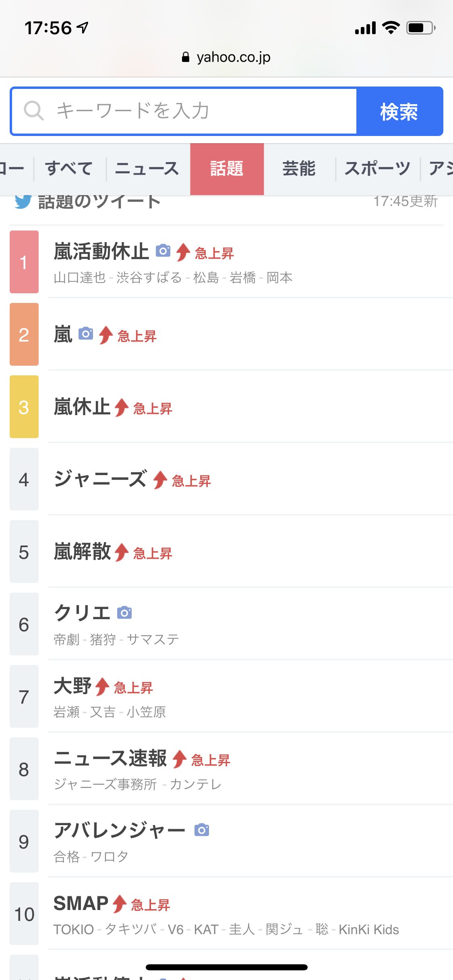Open the 嵐休止 ranked third topic
This screenshot has width=453, height=980.
pos(83,407)
